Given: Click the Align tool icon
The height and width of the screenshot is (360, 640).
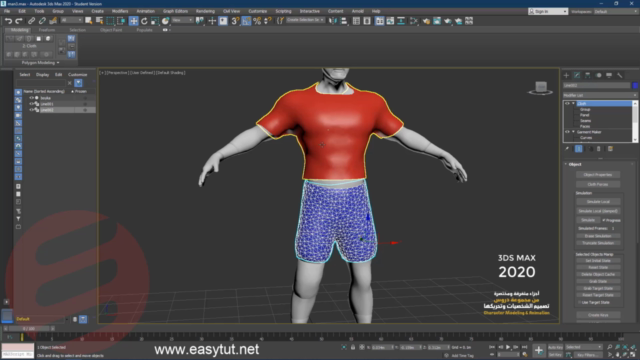Looking at the screenshot, I should [x=344, y=21].
